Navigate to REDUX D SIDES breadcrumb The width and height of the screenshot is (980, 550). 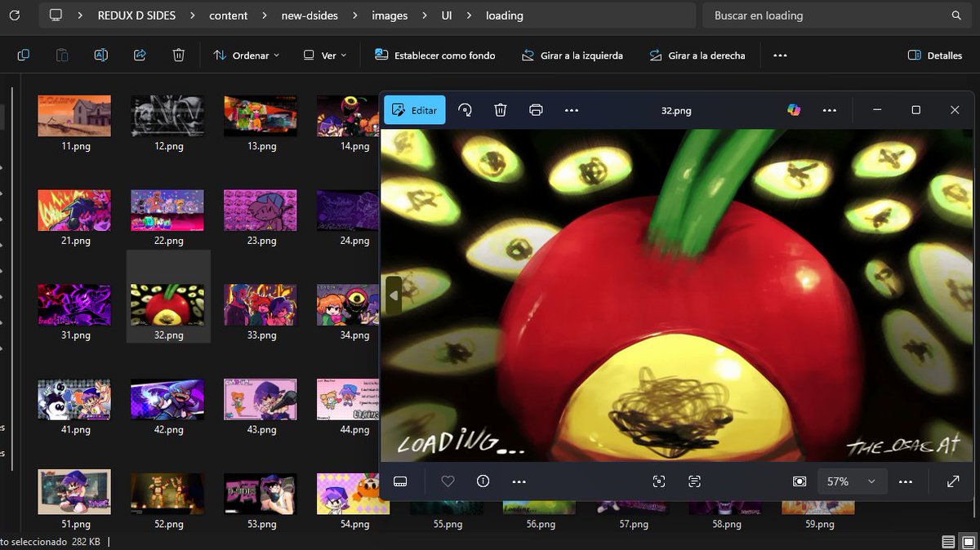coord(136,16)
